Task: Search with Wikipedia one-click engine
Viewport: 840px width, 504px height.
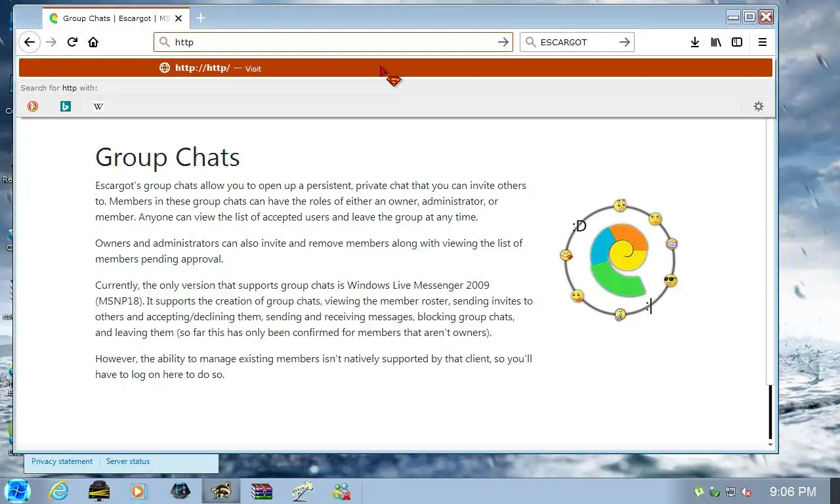Action: 98,106
